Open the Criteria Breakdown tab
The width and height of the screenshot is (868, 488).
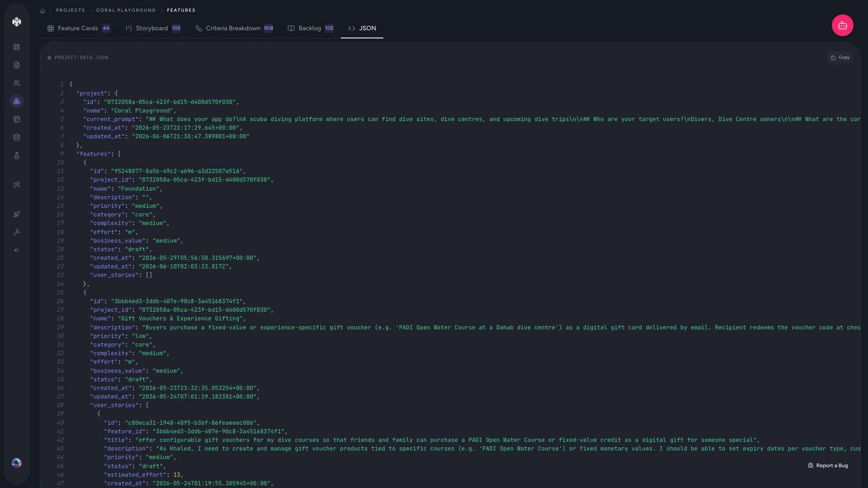coord(234,28)
